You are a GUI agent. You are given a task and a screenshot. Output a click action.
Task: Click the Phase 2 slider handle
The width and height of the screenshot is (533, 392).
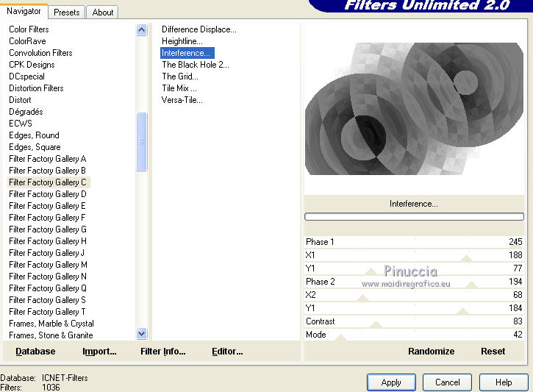tap(471, 285)
